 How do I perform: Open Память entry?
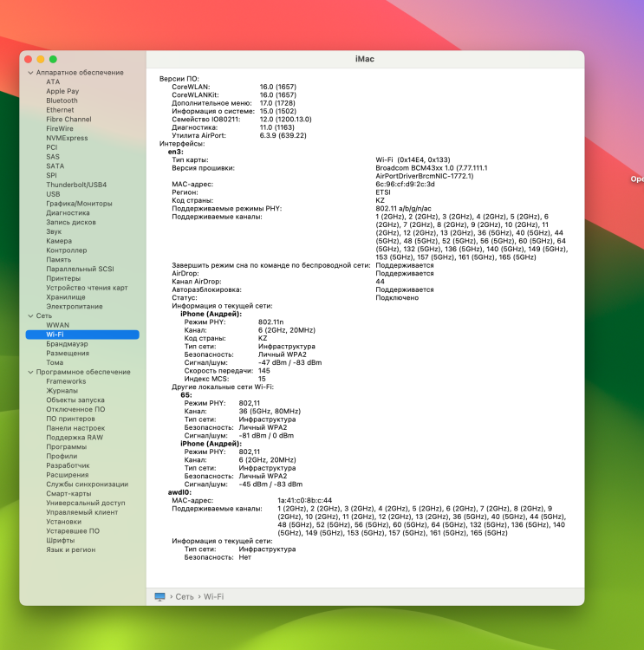click(58, 260)
